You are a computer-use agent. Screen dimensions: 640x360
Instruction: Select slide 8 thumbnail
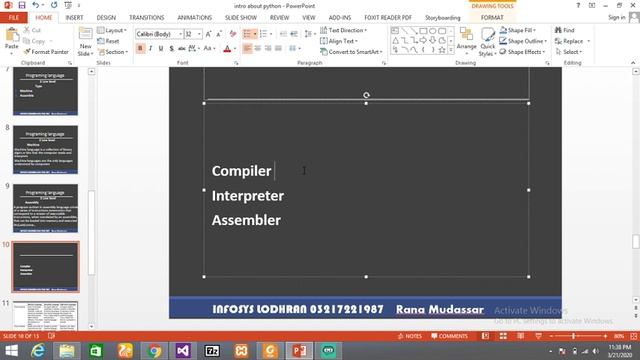point(45,150)
